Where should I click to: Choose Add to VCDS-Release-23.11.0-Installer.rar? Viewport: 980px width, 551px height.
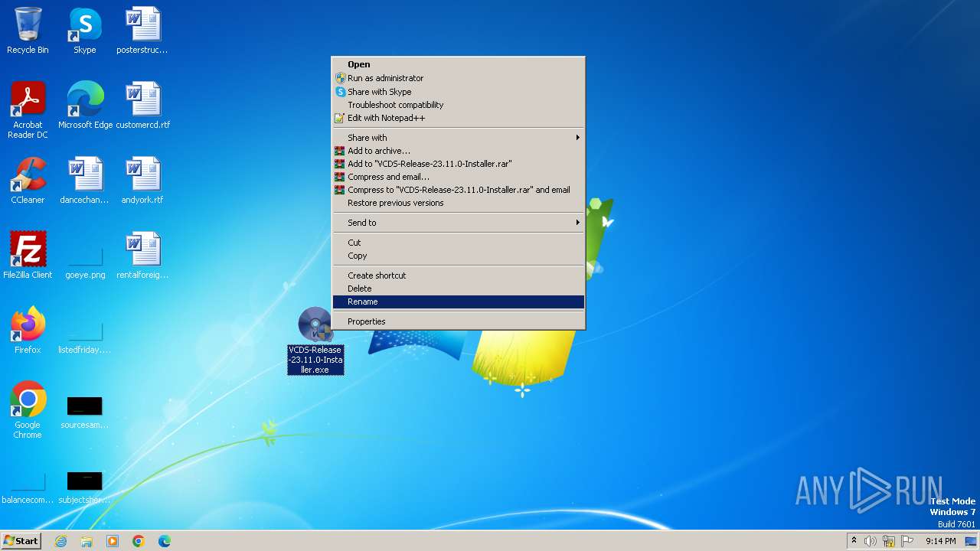coord(459,164)
